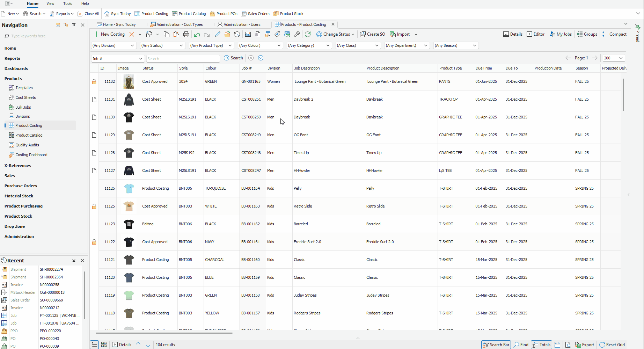Click the Reset Grid button

coord(612,344)
